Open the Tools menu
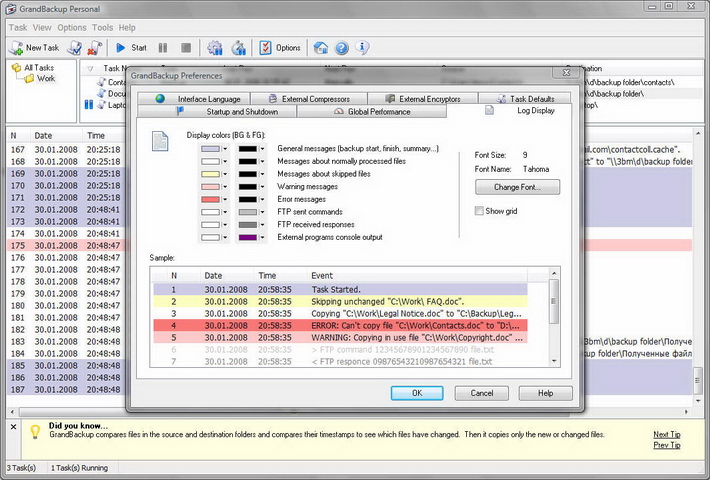Viewport: 710px width, 480px height. pos(102,28)
